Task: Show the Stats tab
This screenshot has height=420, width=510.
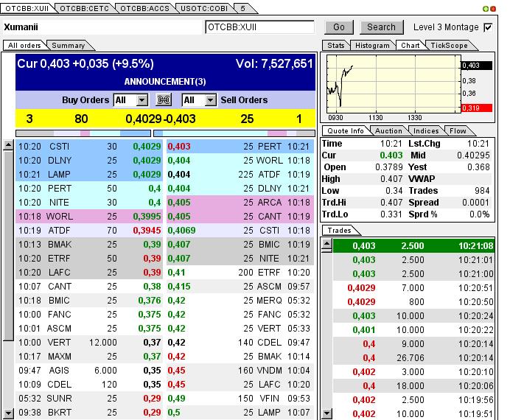Action: [336, 46]
